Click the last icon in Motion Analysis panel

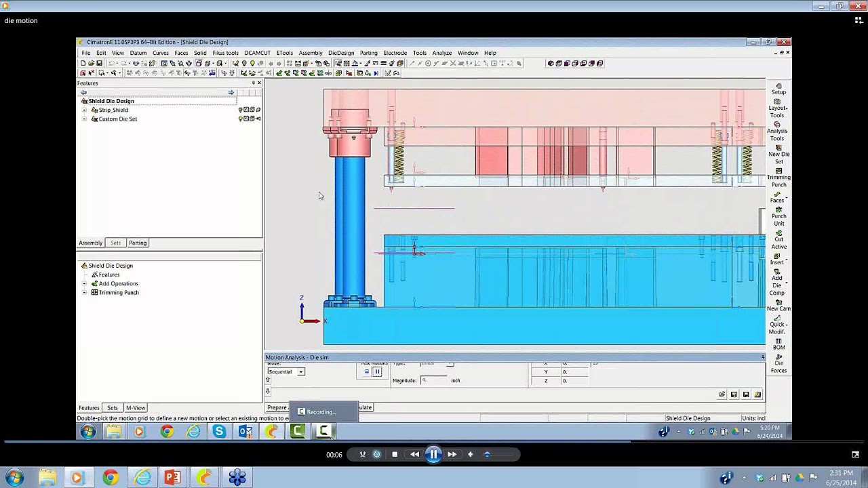(757, 394)
